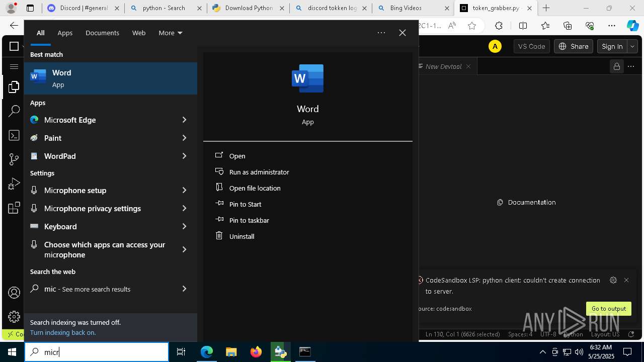This screenshot has width=644, height=362.
Task: Click 'Turn indexing back on' link
Action: (x=63, y=332)
